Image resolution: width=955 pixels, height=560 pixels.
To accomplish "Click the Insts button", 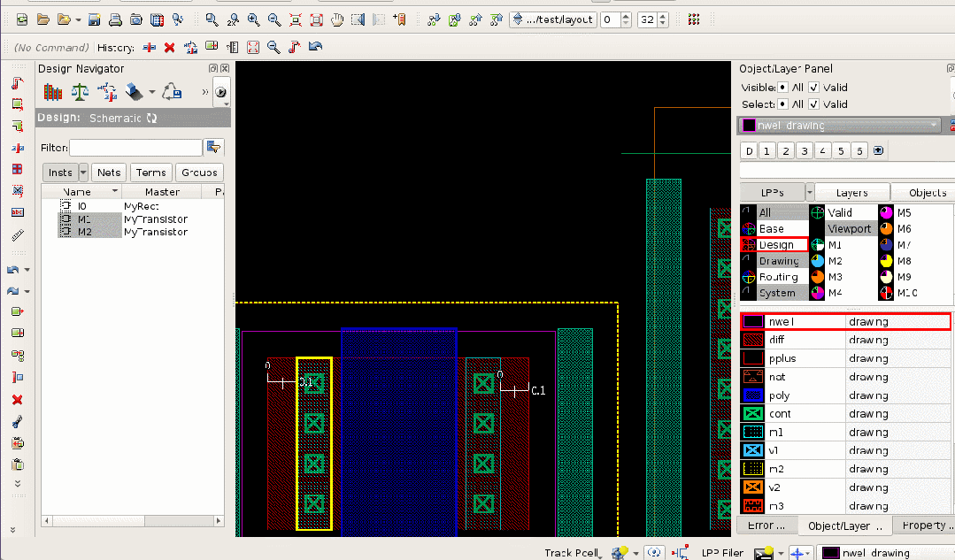I will click(x=60, y=173).
